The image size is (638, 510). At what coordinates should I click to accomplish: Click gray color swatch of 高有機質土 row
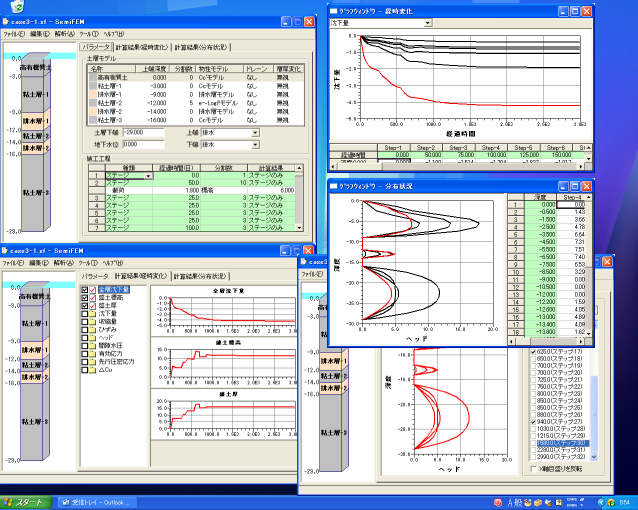tap(93, 77)
